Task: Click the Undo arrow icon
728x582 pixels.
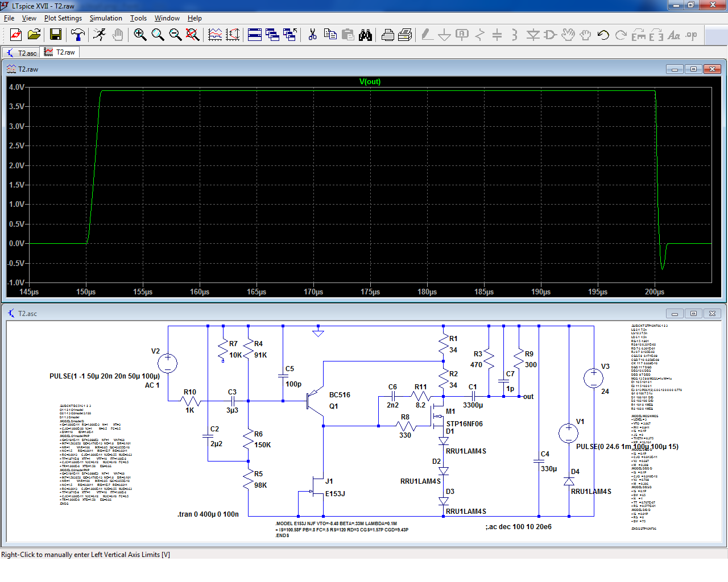Action: 603,35
